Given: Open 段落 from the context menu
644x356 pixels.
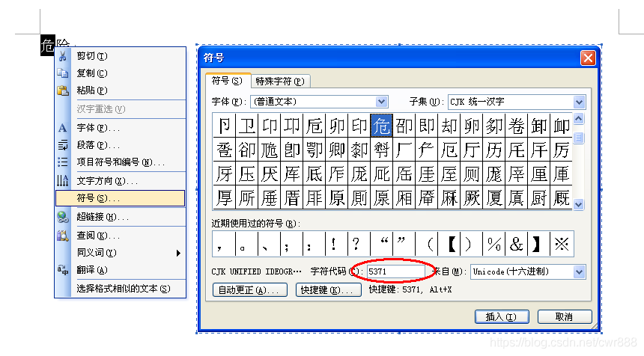Looking at the screenshot, I should pyautogui.click(x=97, y=145).
